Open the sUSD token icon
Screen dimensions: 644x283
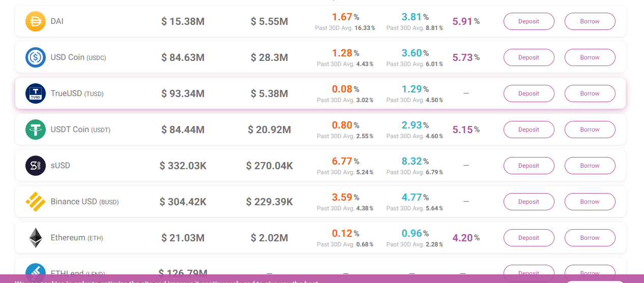tap(36, 166)
